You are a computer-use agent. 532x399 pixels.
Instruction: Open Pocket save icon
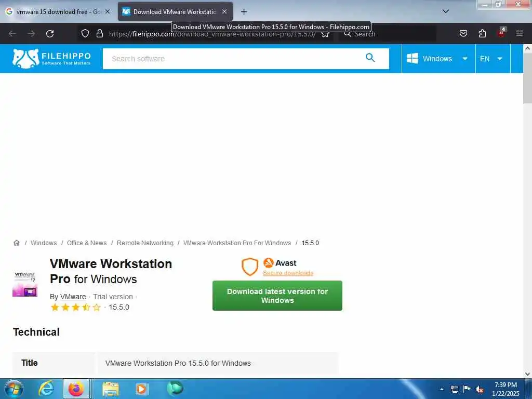(x=463, y=34)
